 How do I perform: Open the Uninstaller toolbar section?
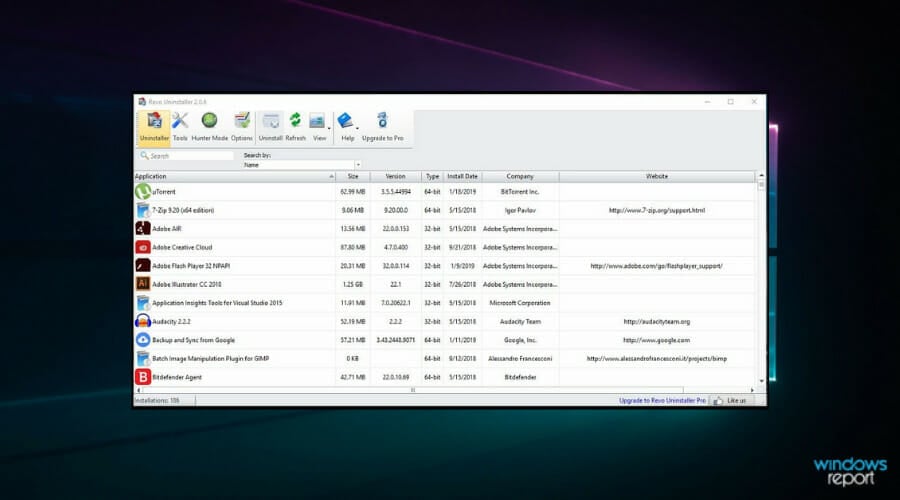[154, 127]
